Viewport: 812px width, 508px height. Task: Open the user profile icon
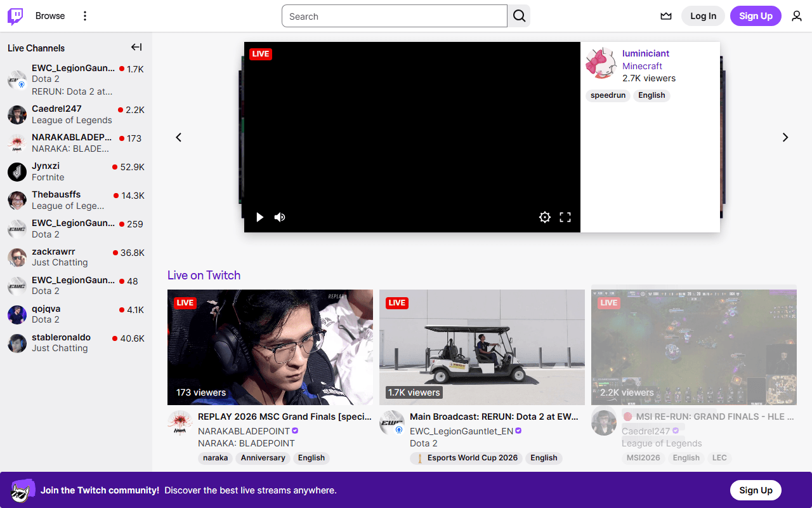pyautogui.click(x=797, y=17)
